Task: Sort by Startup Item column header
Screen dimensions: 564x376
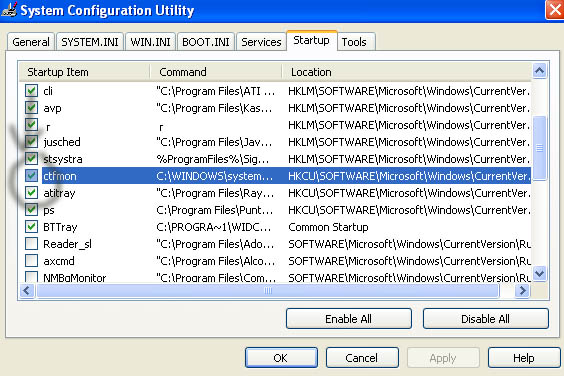Action: pos(85,72)
